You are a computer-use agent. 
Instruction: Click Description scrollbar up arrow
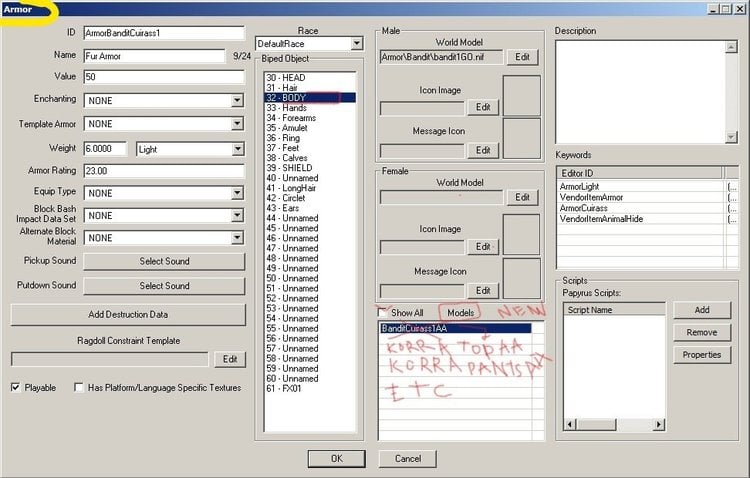pyautogui.click(x=730, y=47)
